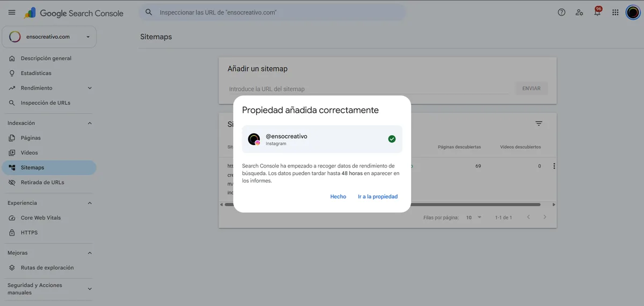This screenshot has height=306, width=644.
Task: Open the Google apps grid
Action: [x=615, y=12]
